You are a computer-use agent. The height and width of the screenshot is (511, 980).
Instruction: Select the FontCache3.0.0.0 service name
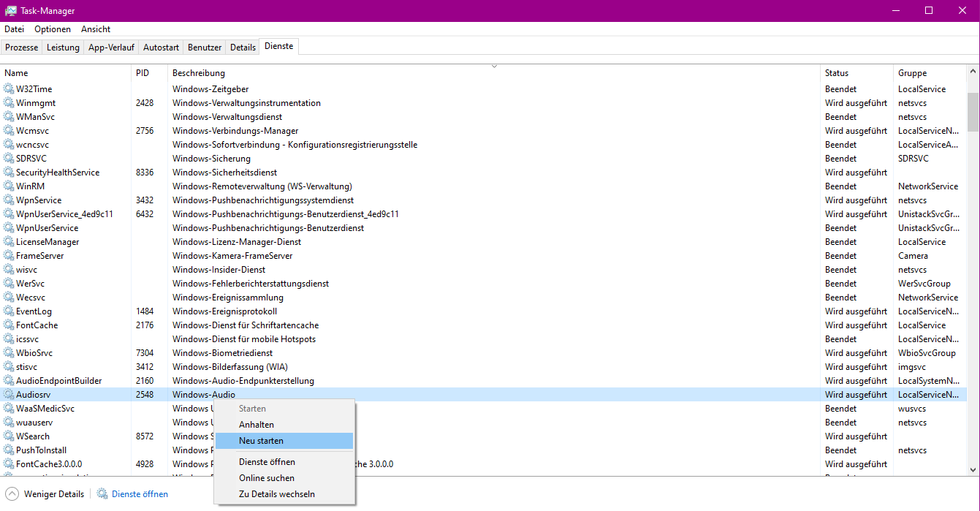pyautogui.click(x=49, y=464)
